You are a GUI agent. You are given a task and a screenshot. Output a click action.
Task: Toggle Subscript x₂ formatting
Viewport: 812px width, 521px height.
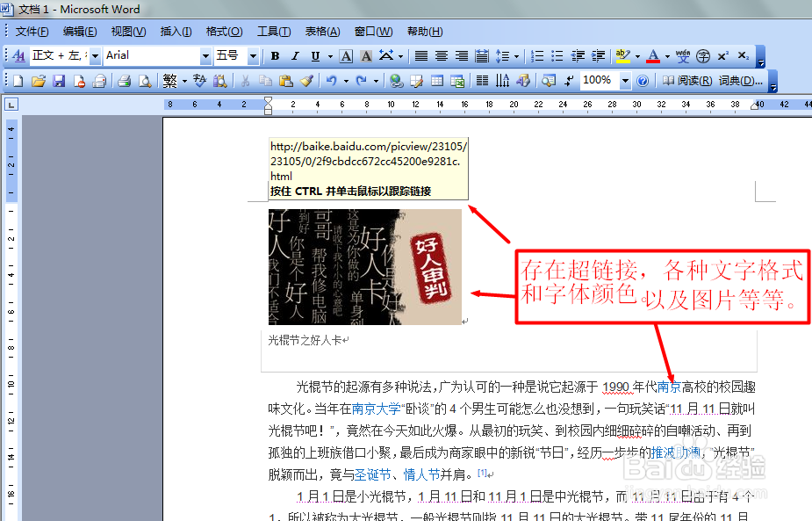pos(744,55)
